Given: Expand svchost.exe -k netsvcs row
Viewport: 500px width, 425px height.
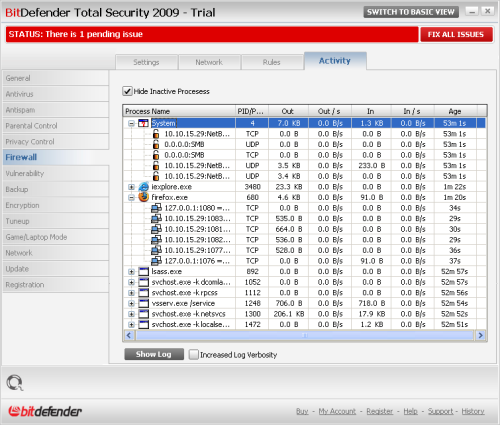Looking at the screenshot, I should click(131, 314).
